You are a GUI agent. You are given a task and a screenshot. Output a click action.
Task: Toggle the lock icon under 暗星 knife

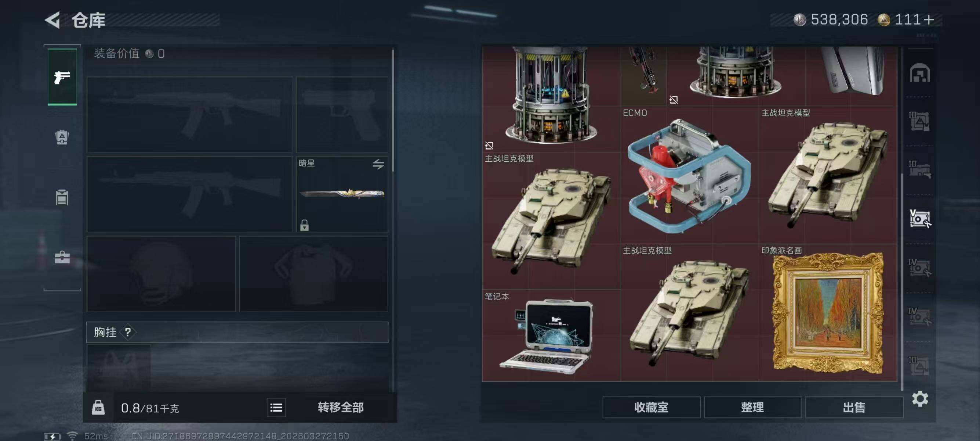point(304,225)
